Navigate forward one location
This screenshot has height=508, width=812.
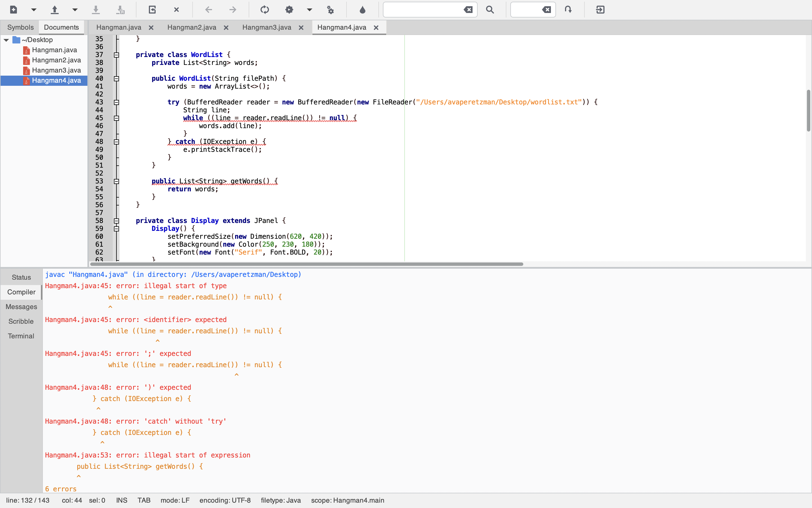[x=233, y=10]
